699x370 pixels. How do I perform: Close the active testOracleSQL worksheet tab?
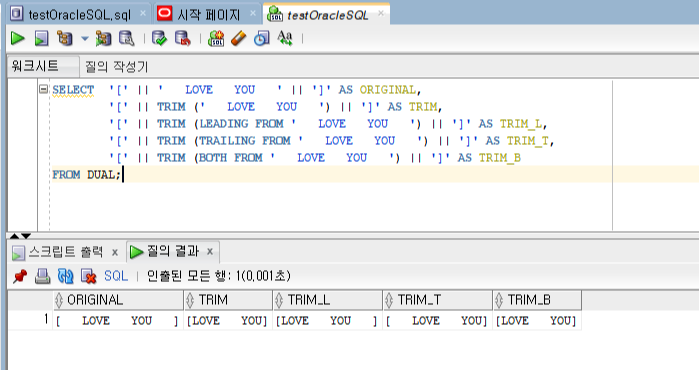[381, 13]
